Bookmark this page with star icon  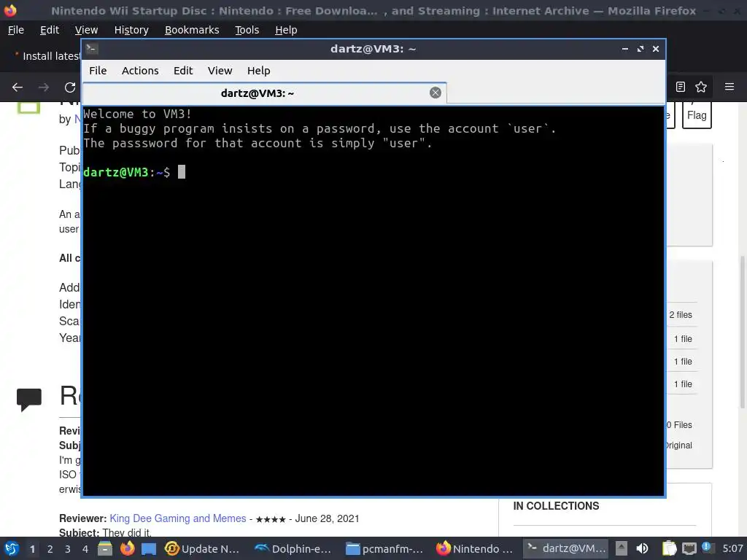point(701,87)
